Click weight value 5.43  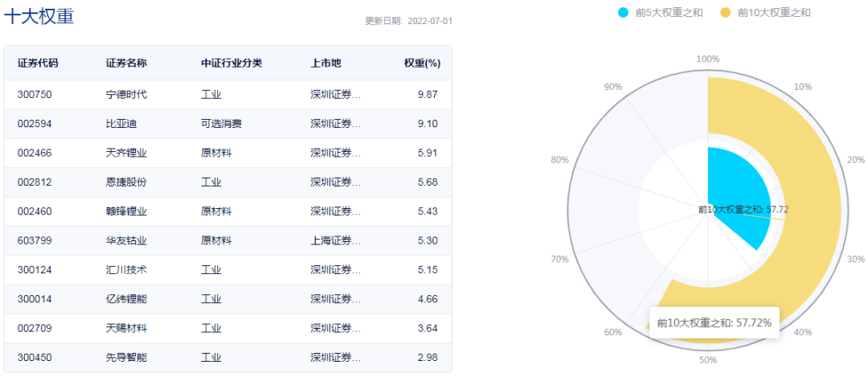coord(428,211)
